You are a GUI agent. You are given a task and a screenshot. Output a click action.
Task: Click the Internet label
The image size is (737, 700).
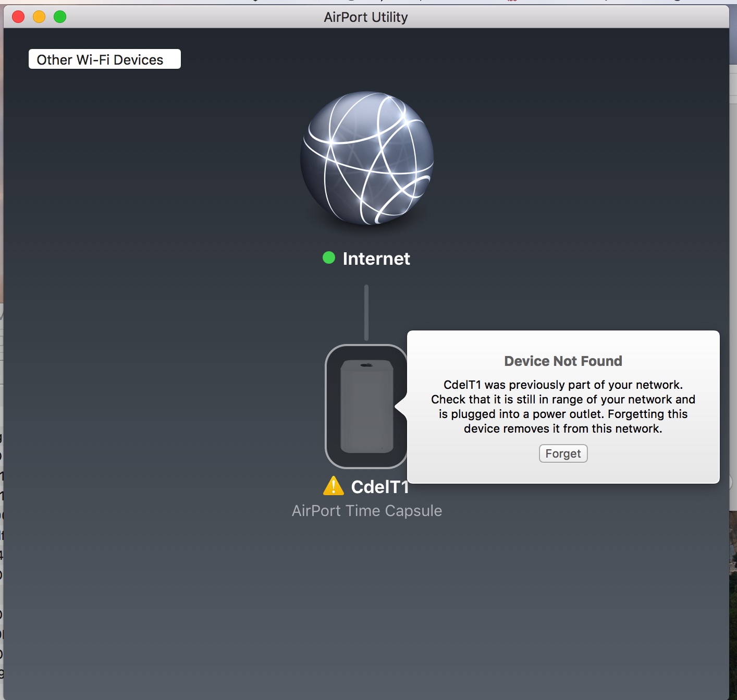coord(376,259)
